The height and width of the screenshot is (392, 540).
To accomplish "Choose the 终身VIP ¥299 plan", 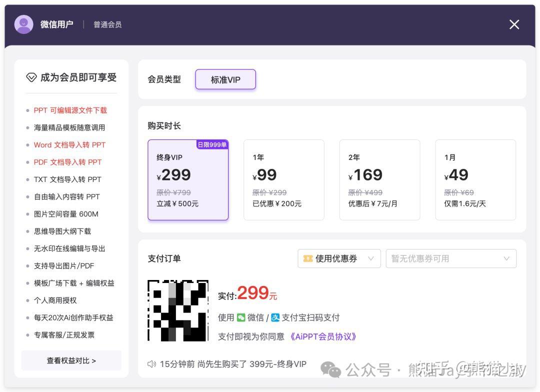I will pyautogui.click(x=188, y=180).
